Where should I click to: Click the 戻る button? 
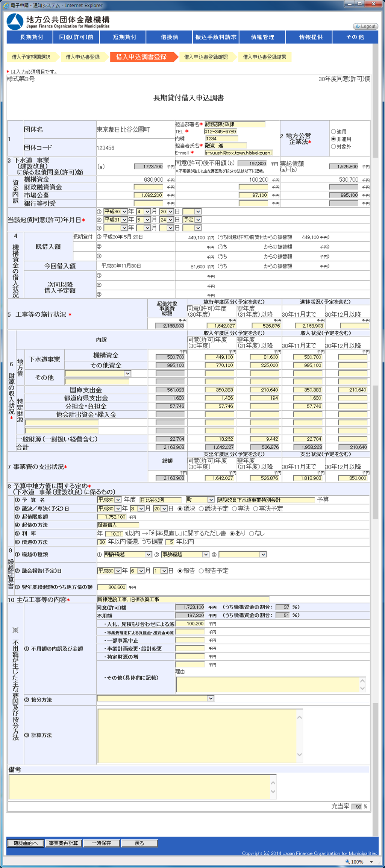point(139,843)
